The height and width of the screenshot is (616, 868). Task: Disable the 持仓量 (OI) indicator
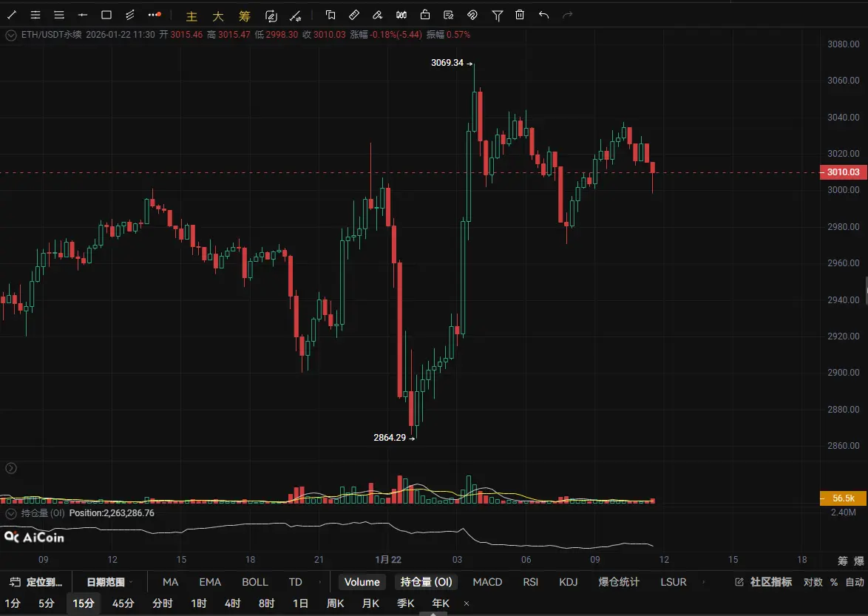click(427, 582)
